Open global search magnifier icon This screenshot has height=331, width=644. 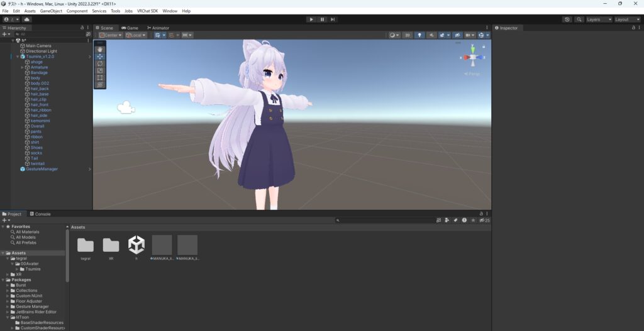point(579,19)
